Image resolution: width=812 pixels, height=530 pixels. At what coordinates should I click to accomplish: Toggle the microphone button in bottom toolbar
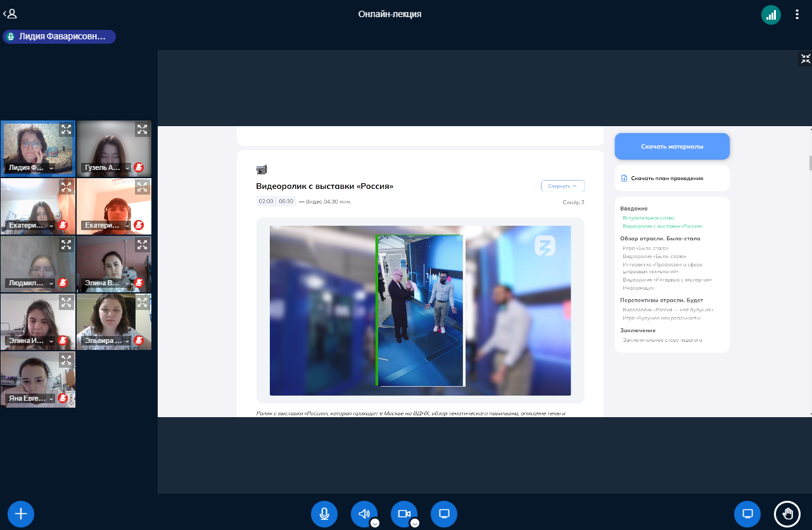point(324,514)
